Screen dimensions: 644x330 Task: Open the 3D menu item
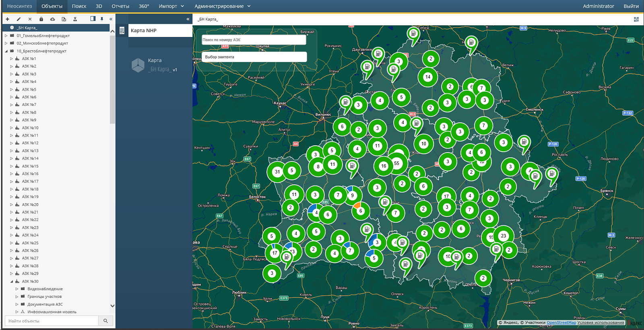point(99,6)
